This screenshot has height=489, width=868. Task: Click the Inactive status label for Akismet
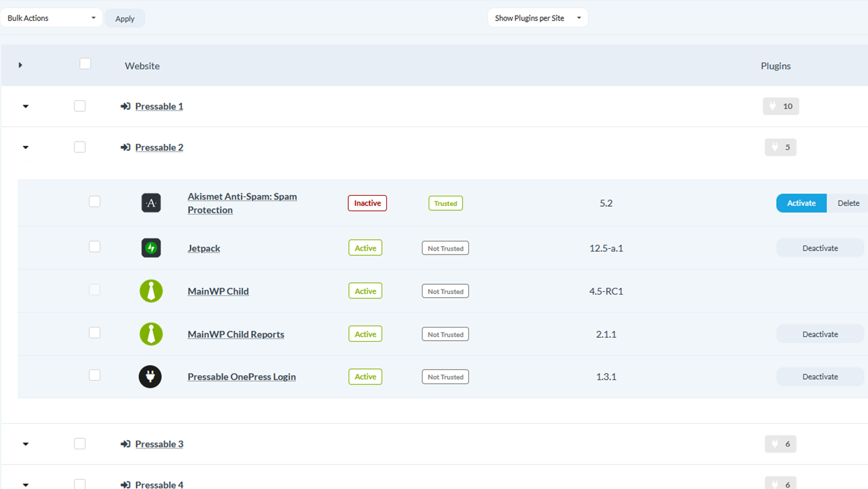367,203
